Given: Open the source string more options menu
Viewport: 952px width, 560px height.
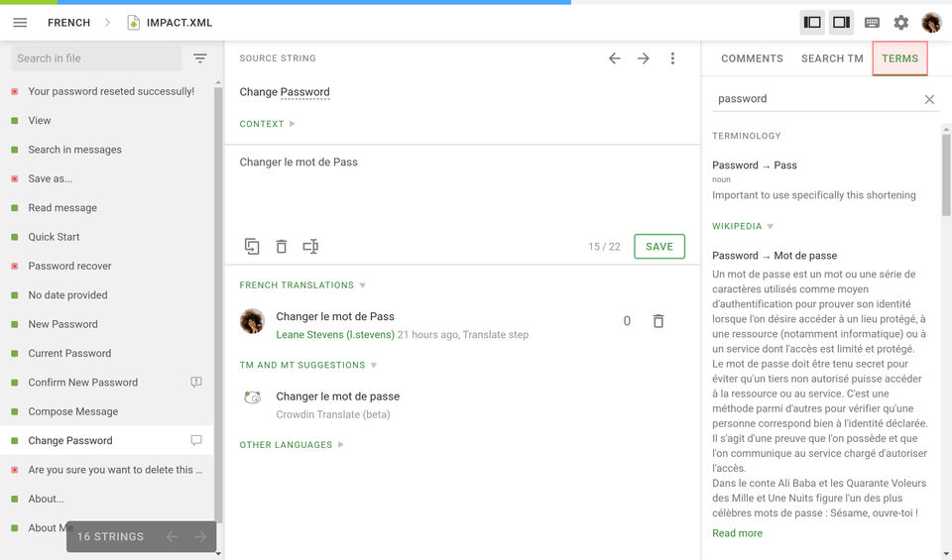Looking at the screenshot, I should pos(672,58).
